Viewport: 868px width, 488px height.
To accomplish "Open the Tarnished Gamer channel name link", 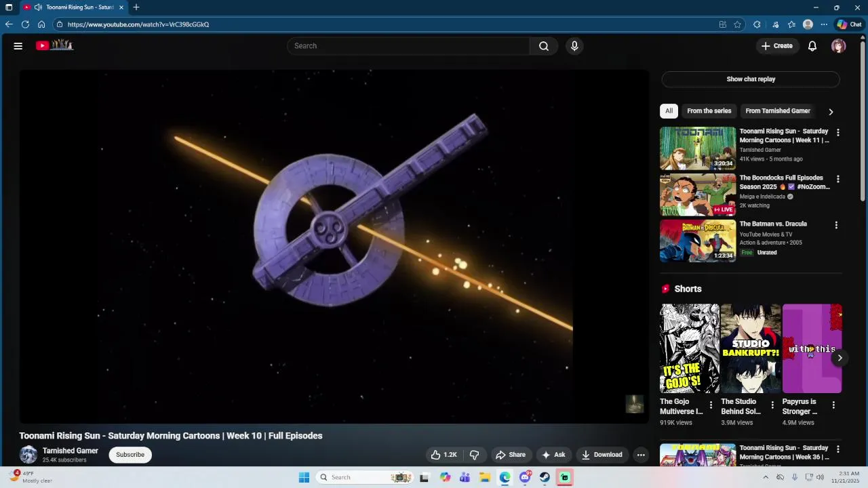I will pos(71,451).
